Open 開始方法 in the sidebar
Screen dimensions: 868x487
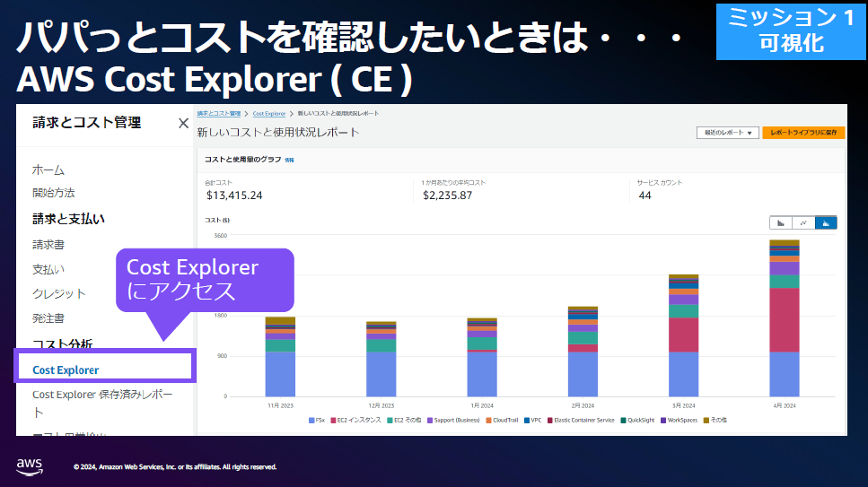[53, 193]
